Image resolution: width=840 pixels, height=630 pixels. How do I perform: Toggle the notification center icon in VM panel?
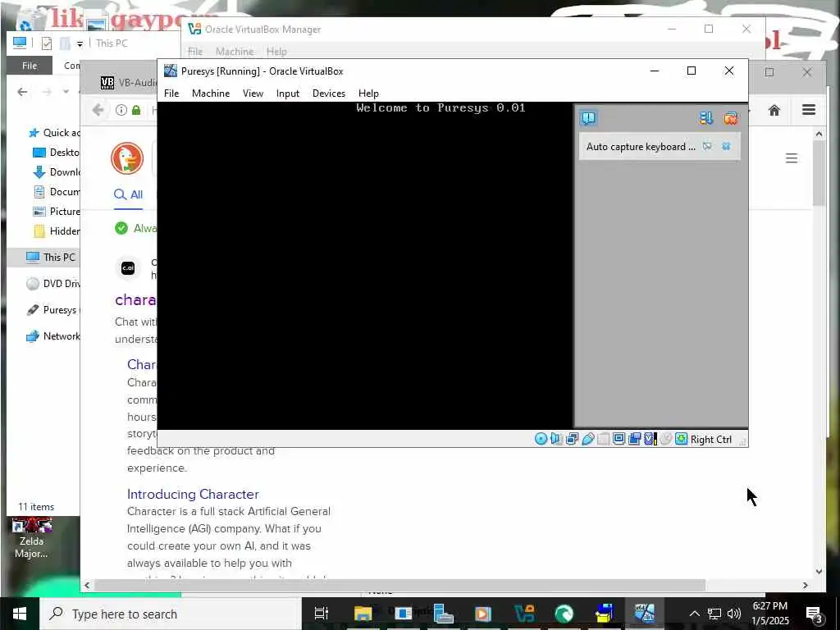(x=588, y=118)
